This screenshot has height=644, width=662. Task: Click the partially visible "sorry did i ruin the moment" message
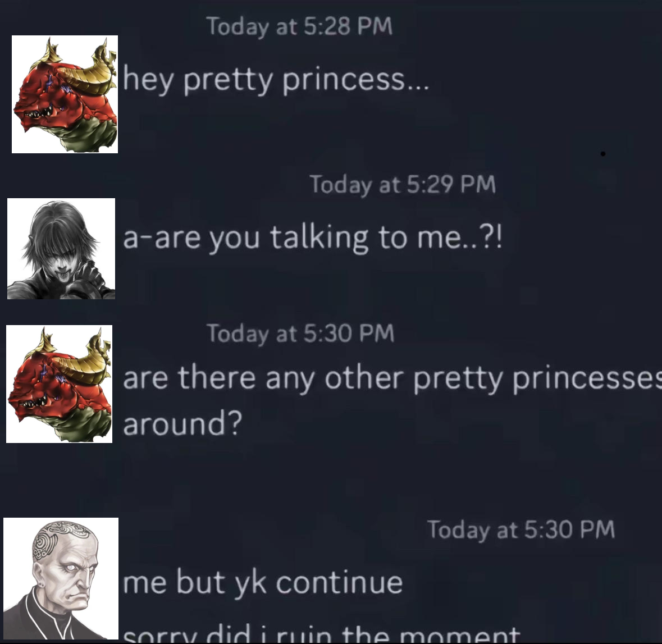pyautogui.click(x=322, y=634)
